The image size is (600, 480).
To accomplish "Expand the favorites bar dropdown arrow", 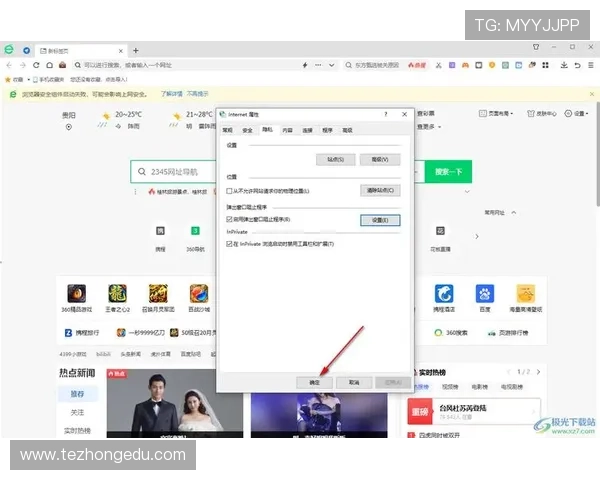I will [29, 80].
